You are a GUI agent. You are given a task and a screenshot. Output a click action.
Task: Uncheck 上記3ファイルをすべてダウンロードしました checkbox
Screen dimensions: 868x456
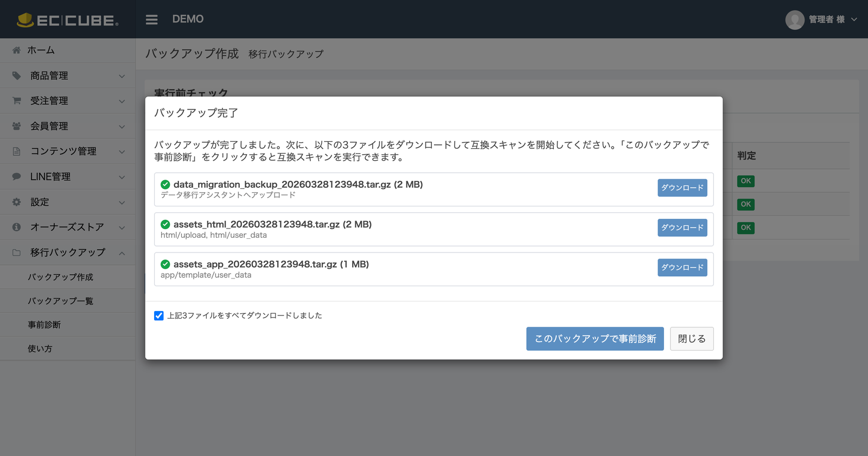point(158,316)
